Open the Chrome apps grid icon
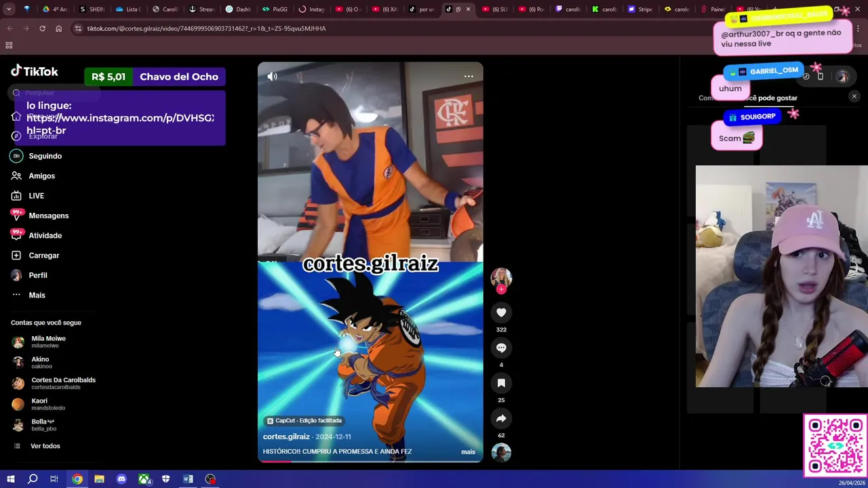The image size is (868, 488). [x=9, y=45]
